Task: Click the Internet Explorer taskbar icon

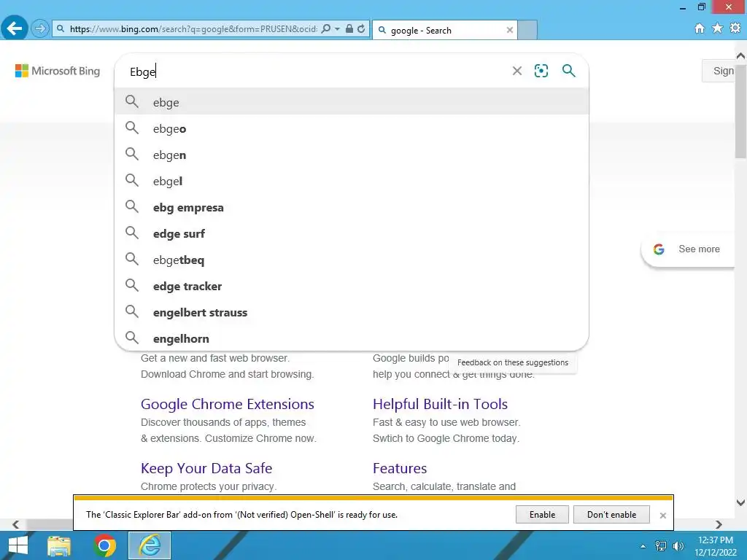Action: [150, 545]
